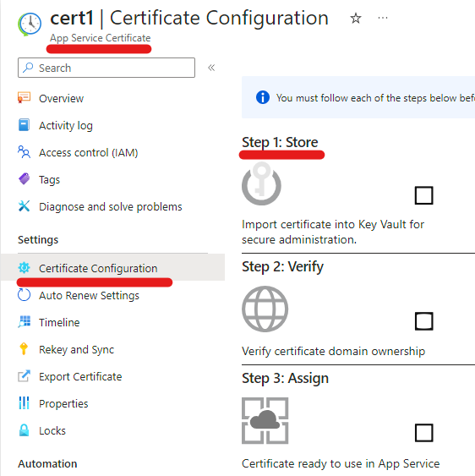Click 'Certificate ready to use in App Service'
The height and width of the screenshot is (476, 475).
(341, 463)
